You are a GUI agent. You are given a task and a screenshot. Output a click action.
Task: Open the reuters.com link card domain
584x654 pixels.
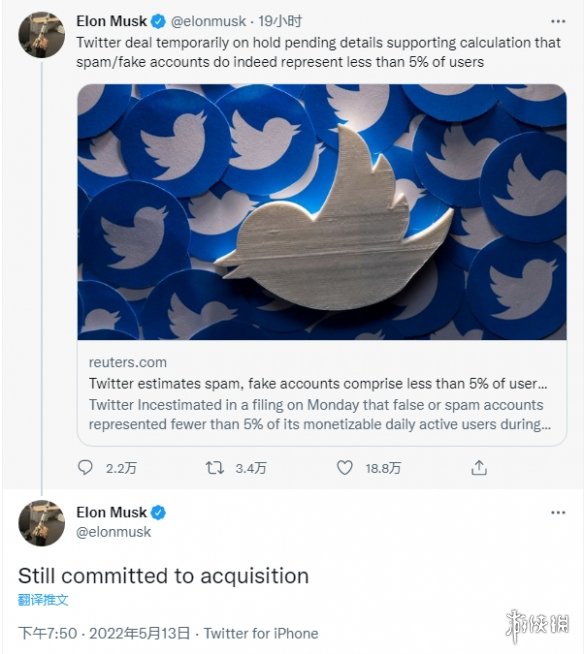coord(128,362)
